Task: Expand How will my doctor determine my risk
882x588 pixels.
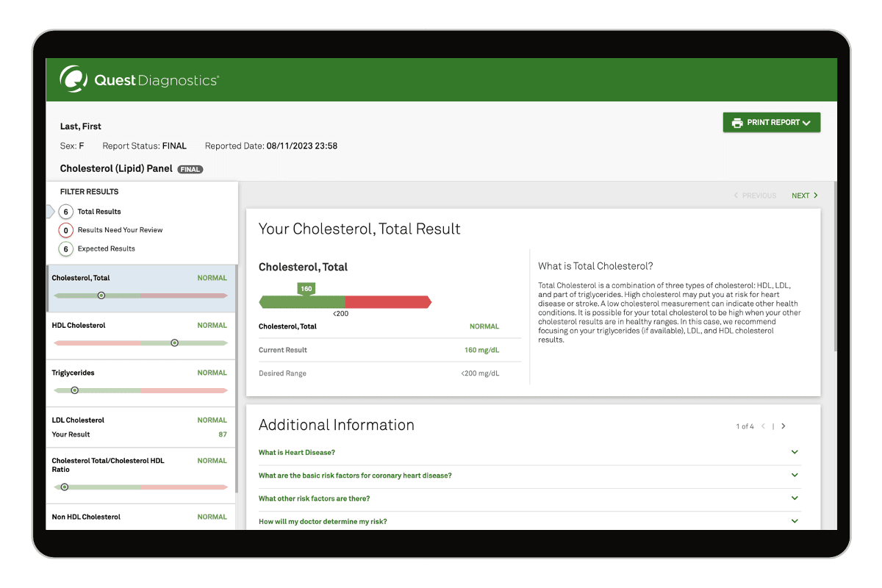Action: (x=529, y=521)
